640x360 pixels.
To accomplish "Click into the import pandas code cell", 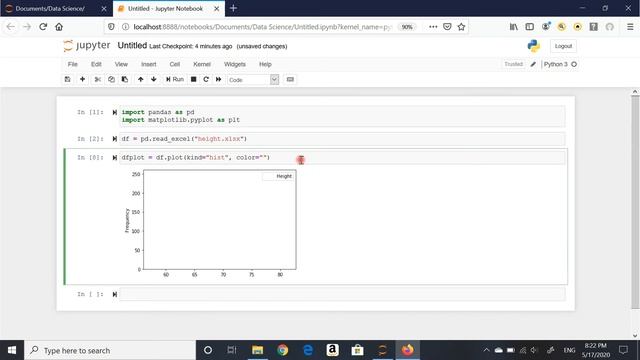I will click(342, 116).
